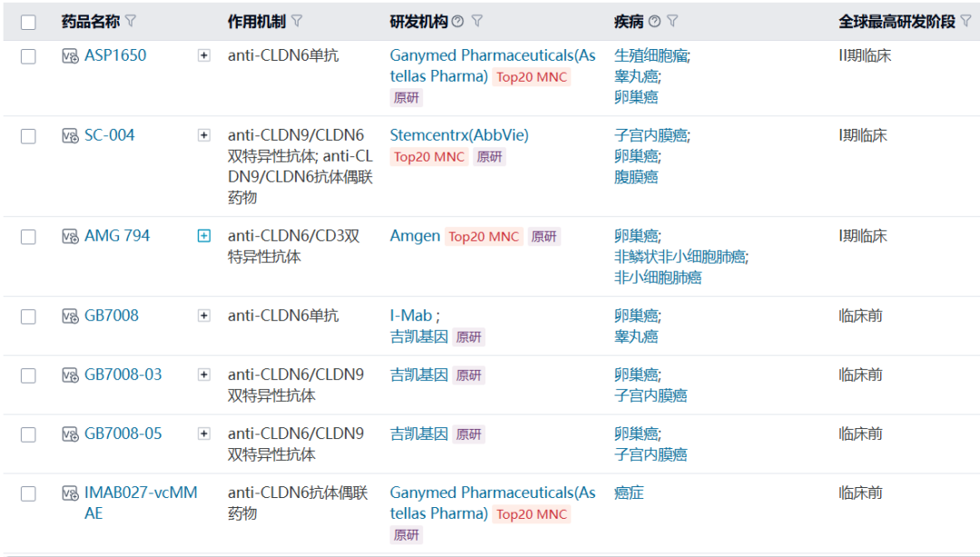
Task: Open the Amgen developer link
Action: [415, 235]
